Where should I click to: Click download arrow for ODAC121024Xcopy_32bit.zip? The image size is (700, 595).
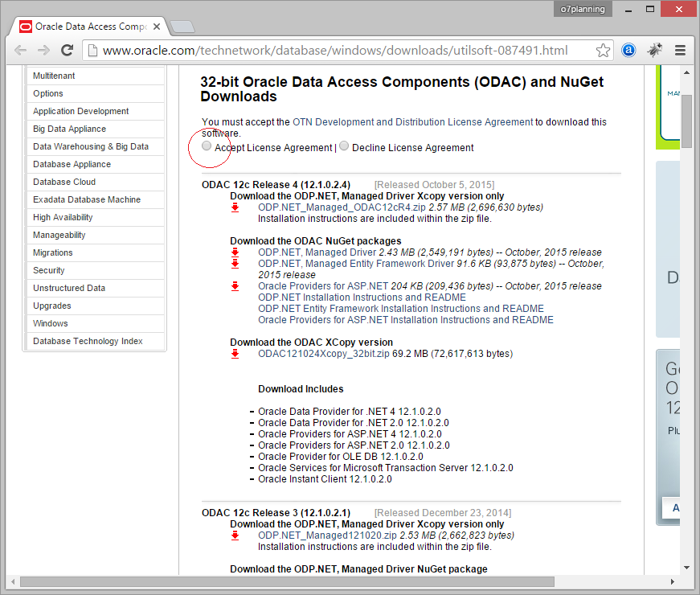click(x=235, y=354)
